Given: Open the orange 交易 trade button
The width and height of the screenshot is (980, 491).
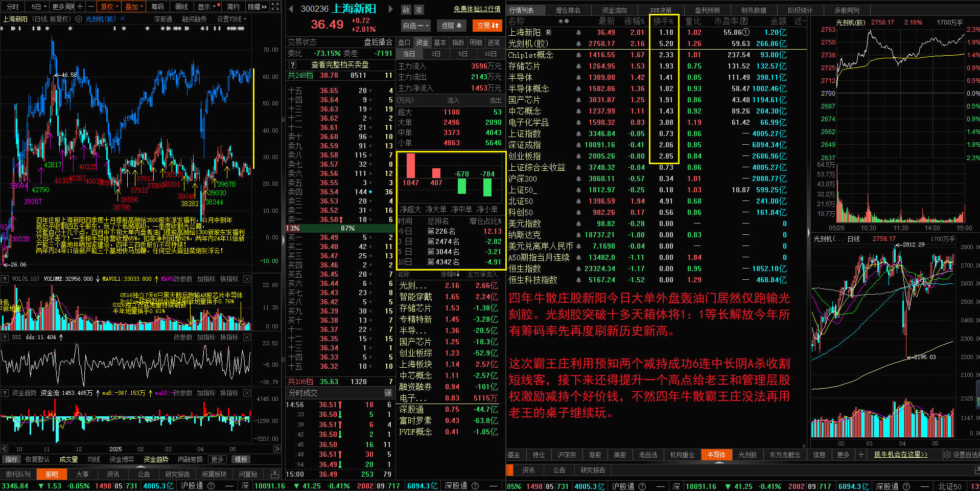Looking at the screenshot, I should tap(487, 26).
